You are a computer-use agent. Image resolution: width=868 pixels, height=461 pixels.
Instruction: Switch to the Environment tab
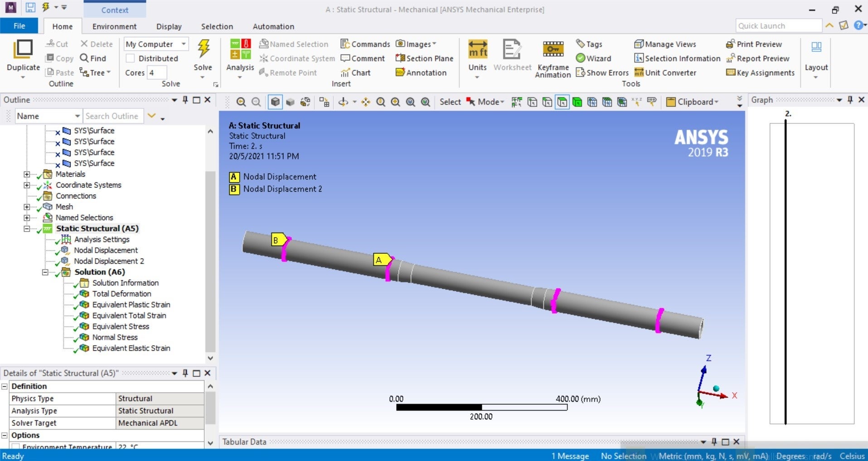click(x=114, y=26)
